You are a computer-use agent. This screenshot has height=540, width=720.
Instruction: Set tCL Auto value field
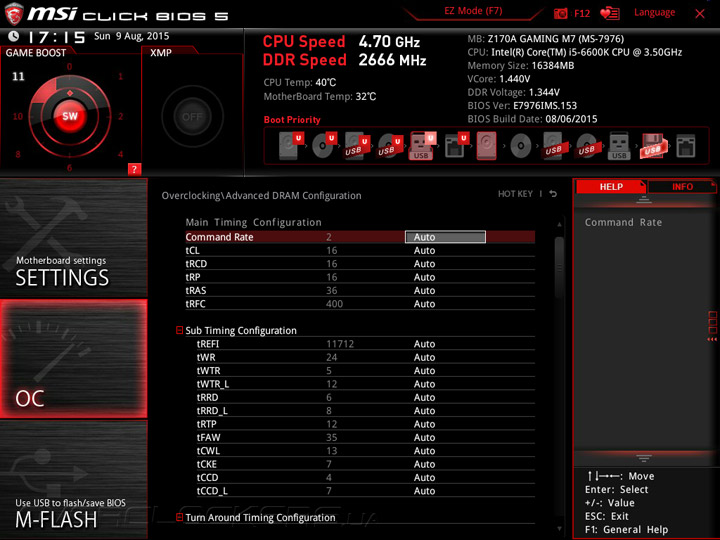(x=424, y=250)
